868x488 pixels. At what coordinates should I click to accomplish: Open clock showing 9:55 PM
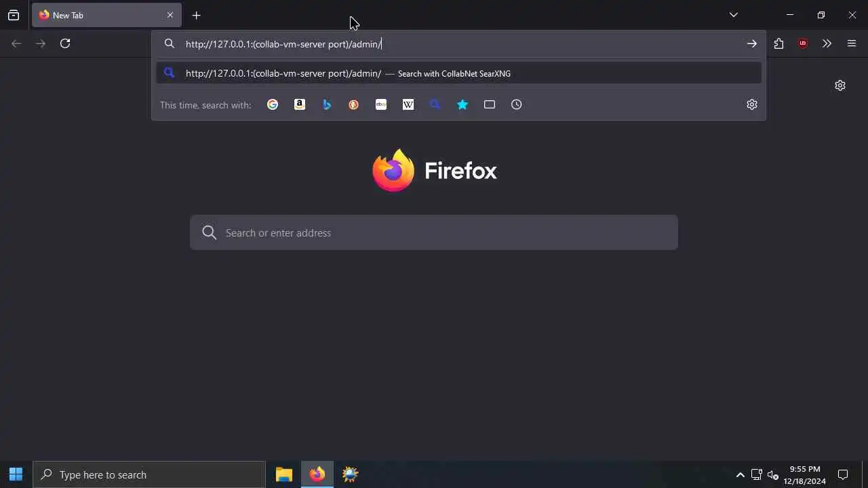point(805,474)
